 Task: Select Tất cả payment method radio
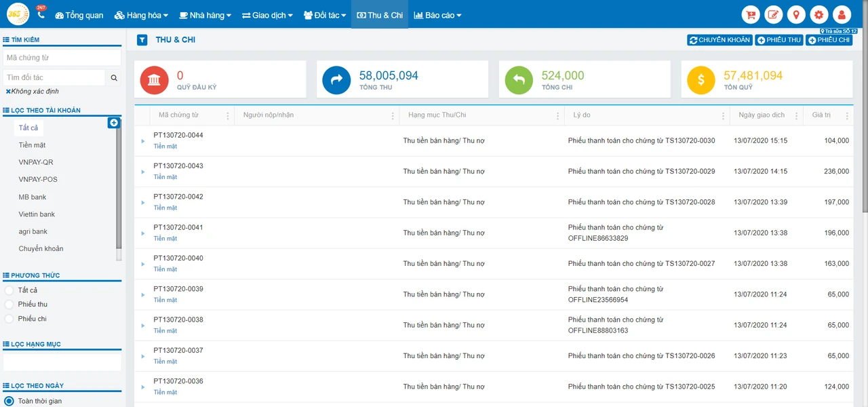coord(9,290)
